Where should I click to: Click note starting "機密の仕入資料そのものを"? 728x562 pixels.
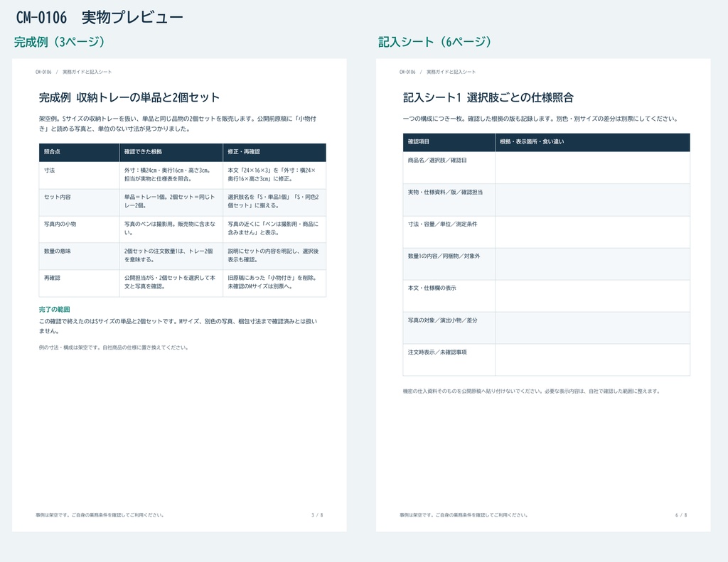click(x=531, y=391)
